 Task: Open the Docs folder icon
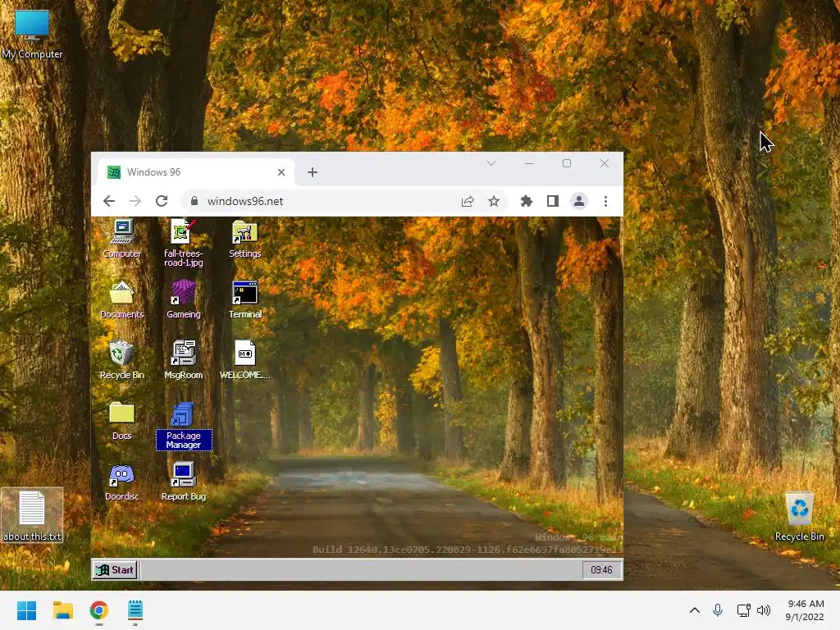pyautogui.click(x=122, y=421)
